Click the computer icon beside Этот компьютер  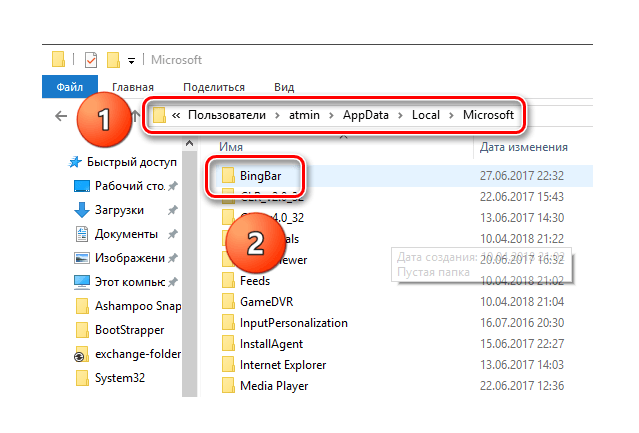82,282
